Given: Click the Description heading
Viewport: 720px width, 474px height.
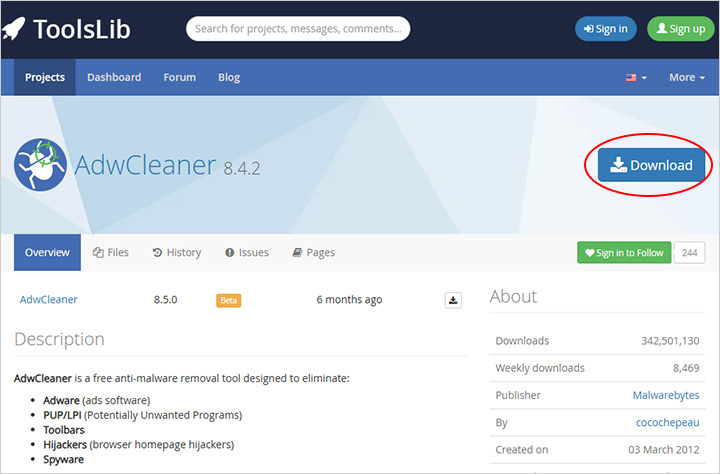Looking at the screenshot, I should (59, 339).
